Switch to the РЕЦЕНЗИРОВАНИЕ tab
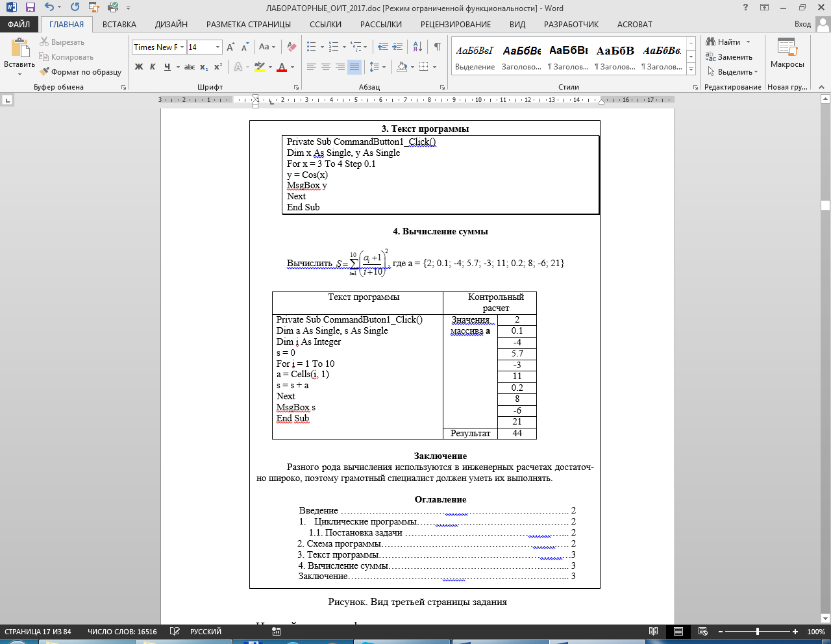831x644 pixels. tap(456, 24)
